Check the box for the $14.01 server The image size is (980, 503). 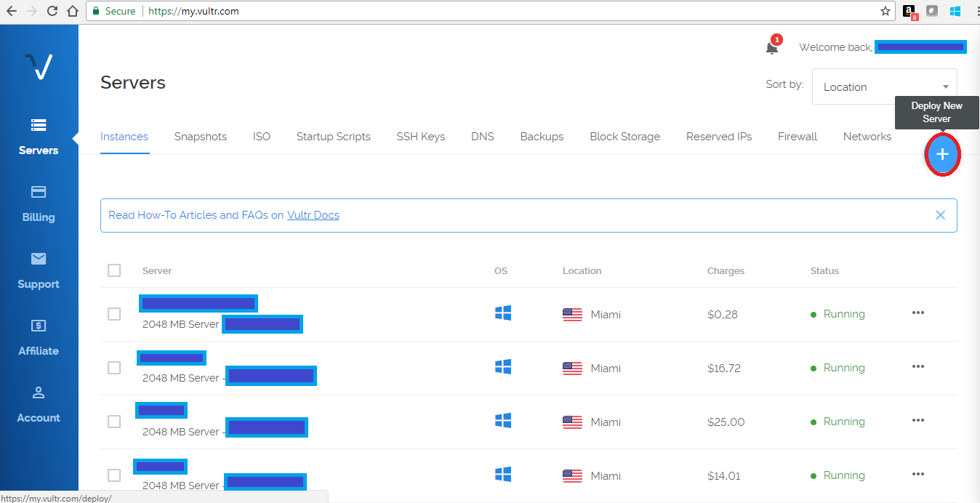coord(114,475)
